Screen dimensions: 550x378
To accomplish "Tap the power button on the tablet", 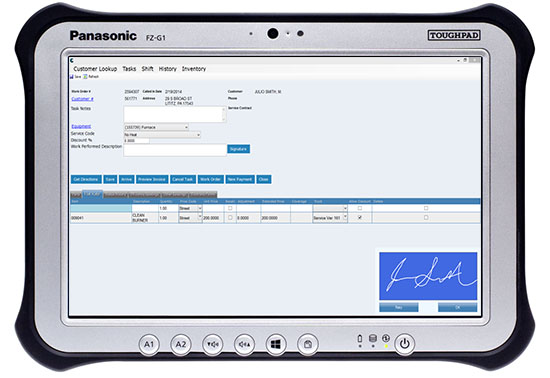I will pos(404,344).
